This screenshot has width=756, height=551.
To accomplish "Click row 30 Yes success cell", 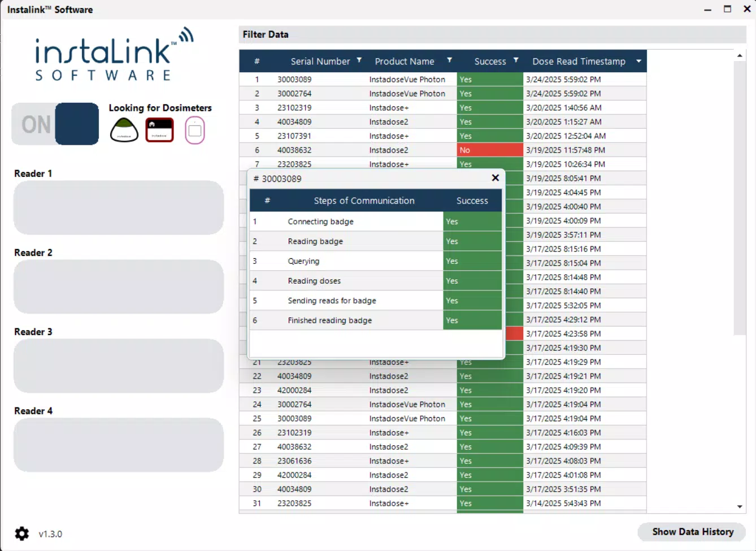I will point(490,489).
